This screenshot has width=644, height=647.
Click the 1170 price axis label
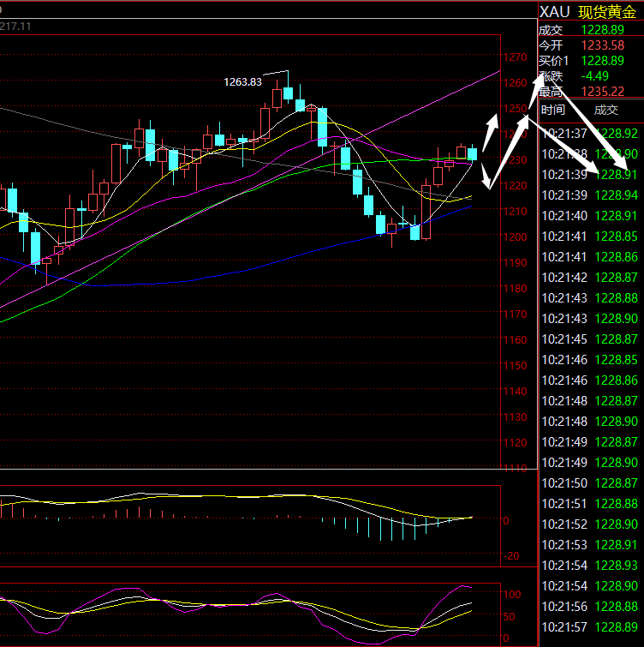tap(516, 314)
